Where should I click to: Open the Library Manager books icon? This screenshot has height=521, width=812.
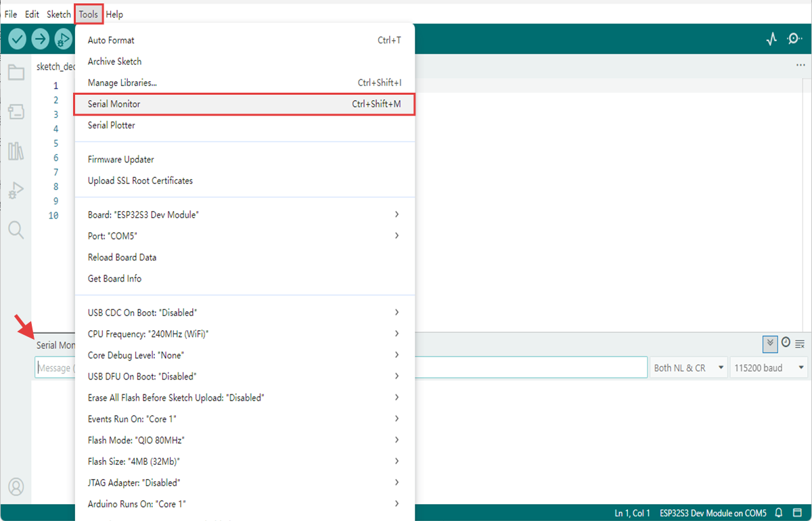16,151
